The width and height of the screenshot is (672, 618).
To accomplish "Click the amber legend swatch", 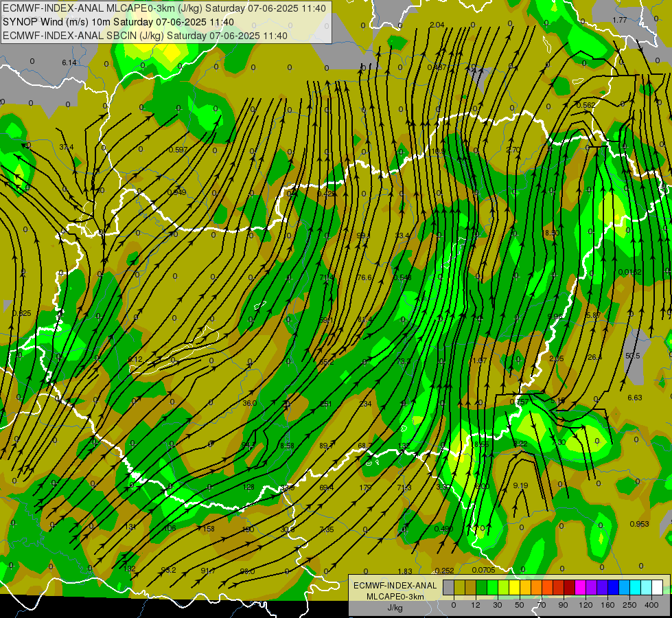I will pos(525,588).
